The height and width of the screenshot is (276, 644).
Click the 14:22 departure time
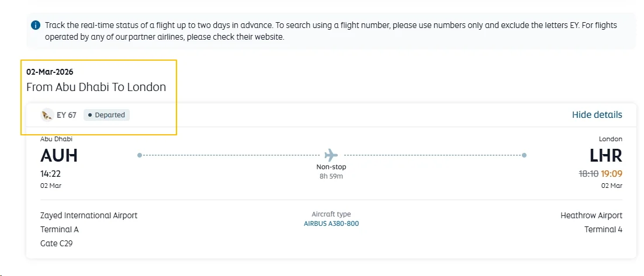[50, 174]
